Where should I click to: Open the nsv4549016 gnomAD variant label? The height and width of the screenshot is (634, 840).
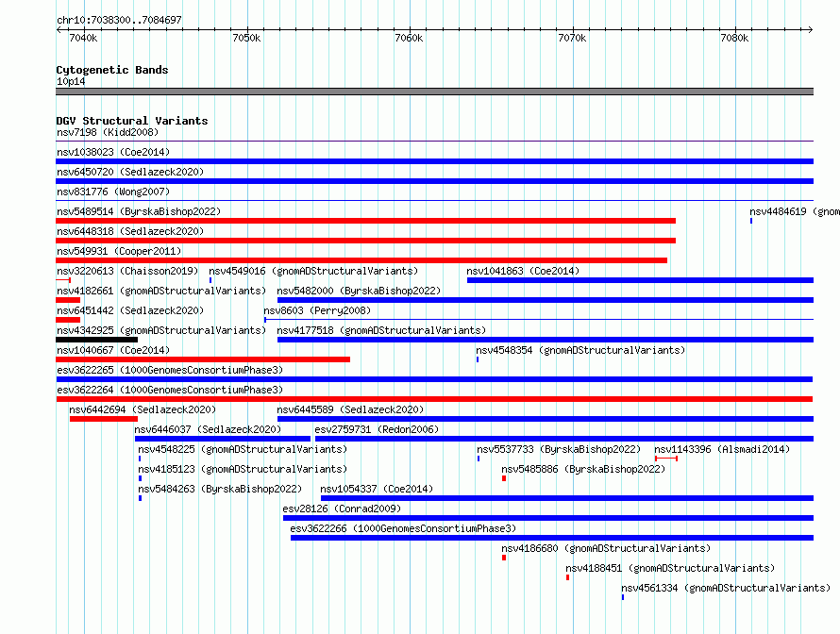pyautogui.click(x=313, y=271)
